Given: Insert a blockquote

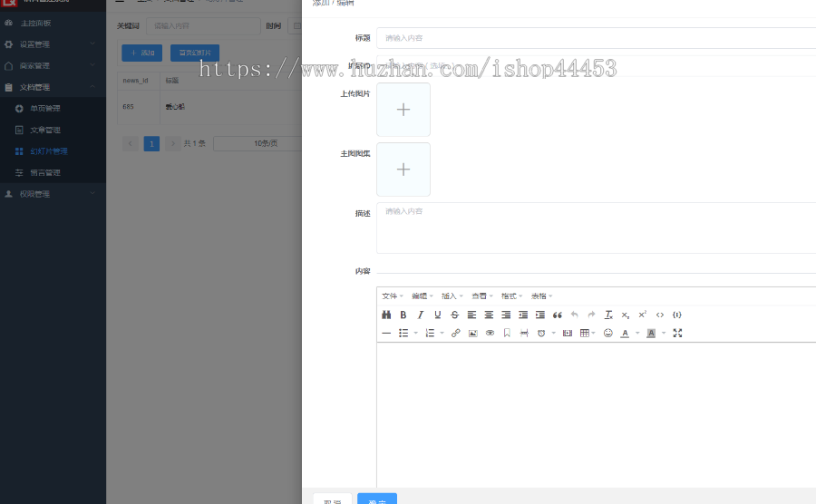Looking at the screenshot, I should point(558,315).
